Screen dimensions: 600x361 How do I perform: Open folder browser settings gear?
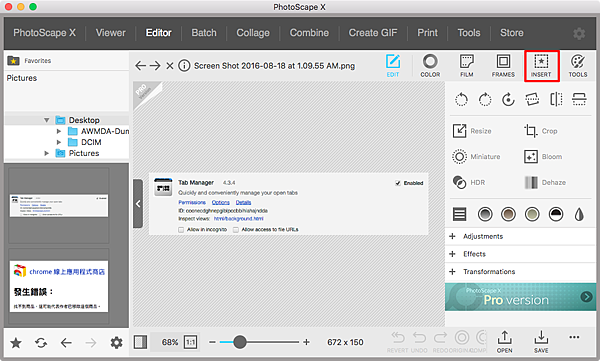click(x=116, y=343)
